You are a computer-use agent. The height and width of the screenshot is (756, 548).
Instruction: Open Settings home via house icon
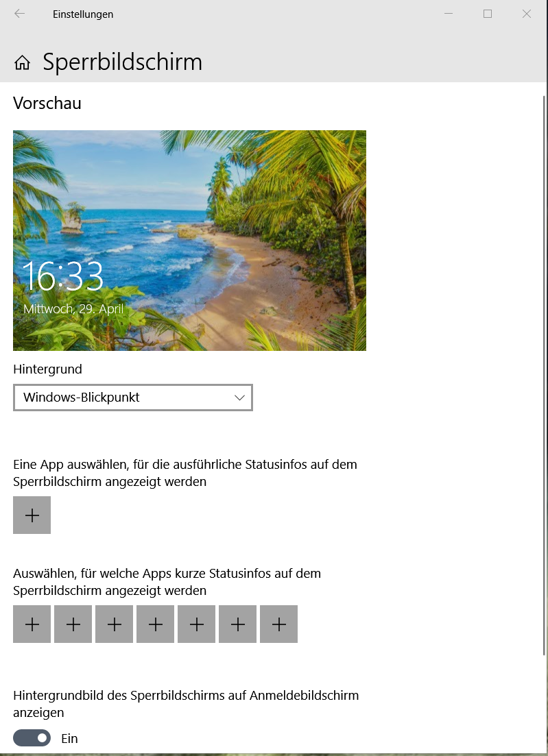(x=22, y=62)
